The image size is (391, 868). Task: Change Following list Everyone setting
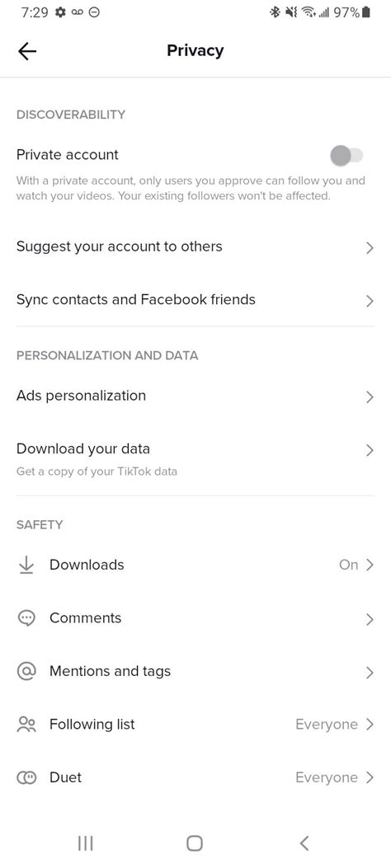(x=335, y=724)
